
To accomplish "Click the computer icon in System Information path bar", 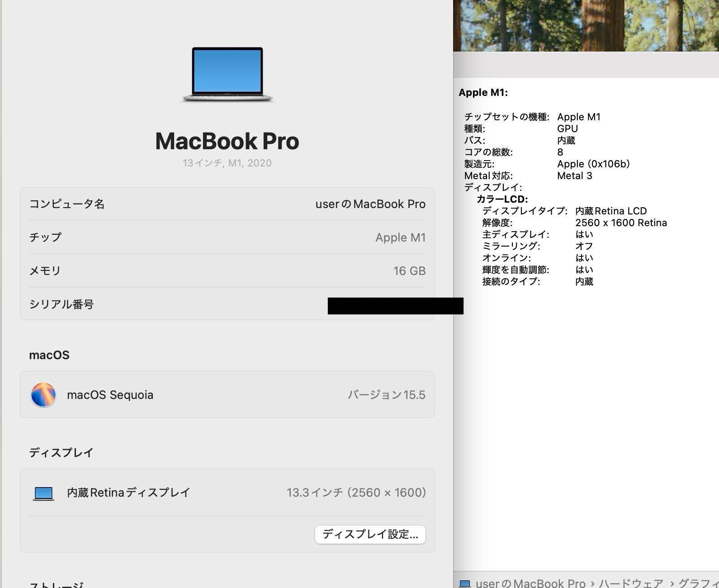I will point(465,583).
